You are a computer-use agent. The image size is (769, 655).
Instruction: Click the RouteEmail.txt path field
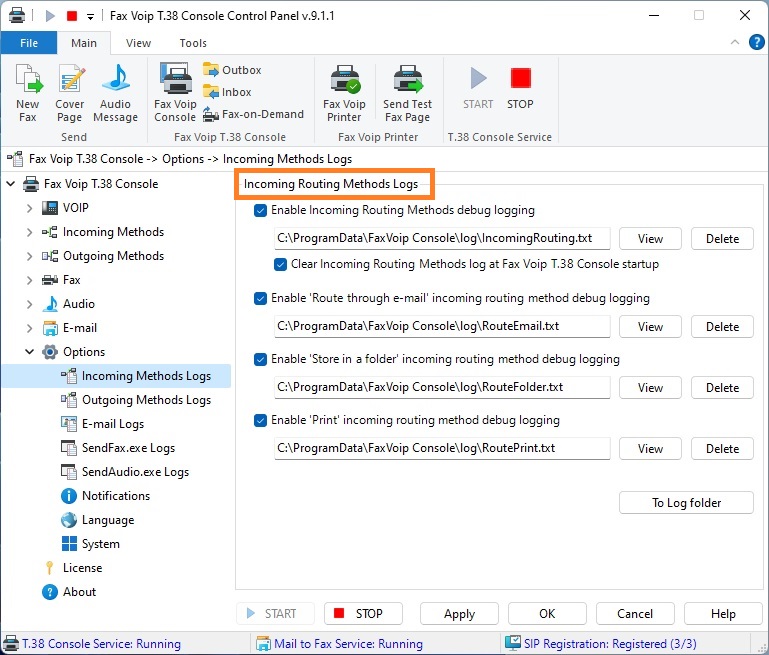point(442,327)
